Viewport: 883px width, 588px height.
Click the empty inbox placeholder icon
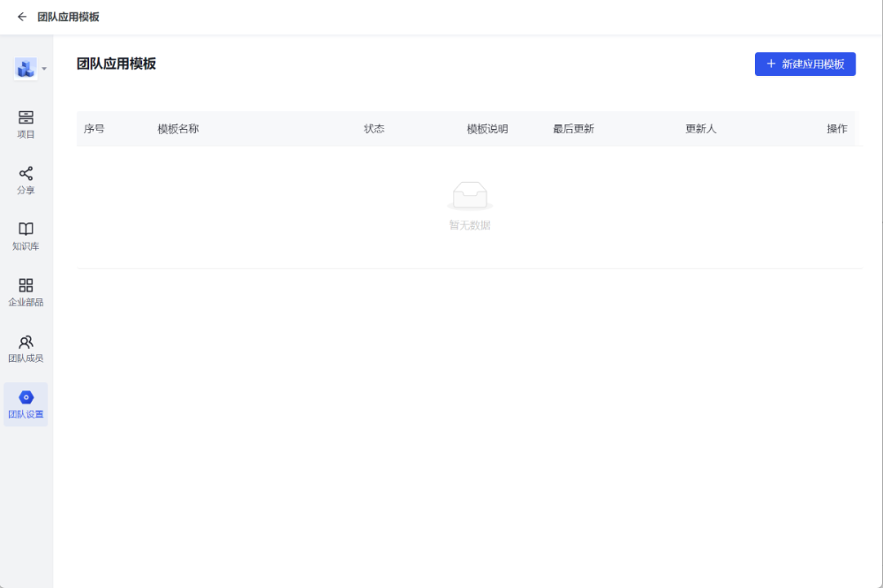coord(469,195)
